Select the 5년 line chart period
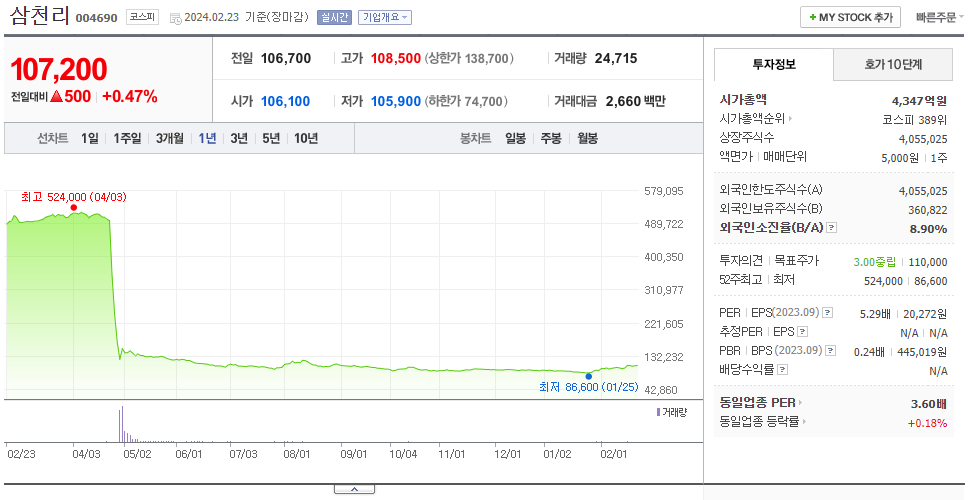 [271, 138]
